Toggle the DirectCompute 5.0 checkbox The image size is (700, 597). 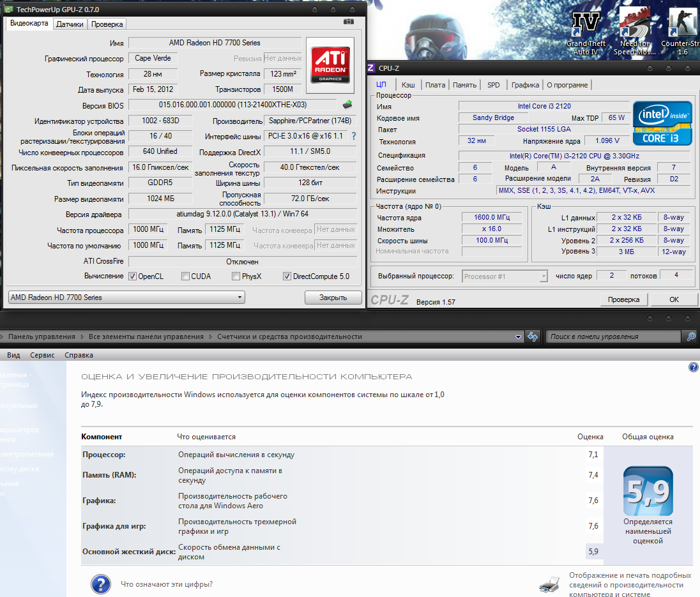(x=287, y=276)
